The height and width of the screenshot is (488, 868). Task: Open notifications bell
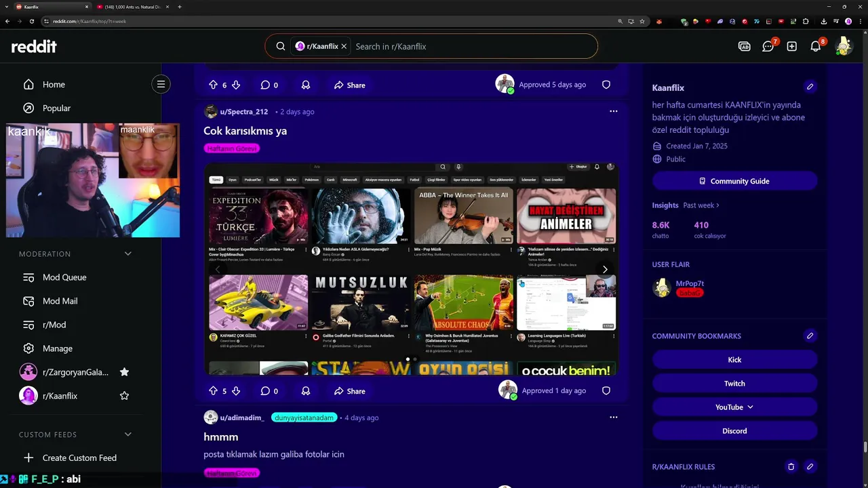(816, 47)
